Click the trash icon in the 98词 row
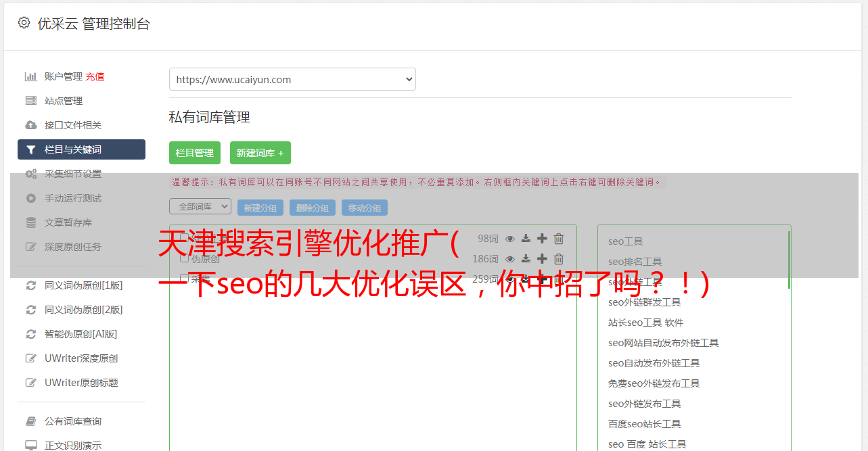The image size is (868, 451). [x=559, y=239]
